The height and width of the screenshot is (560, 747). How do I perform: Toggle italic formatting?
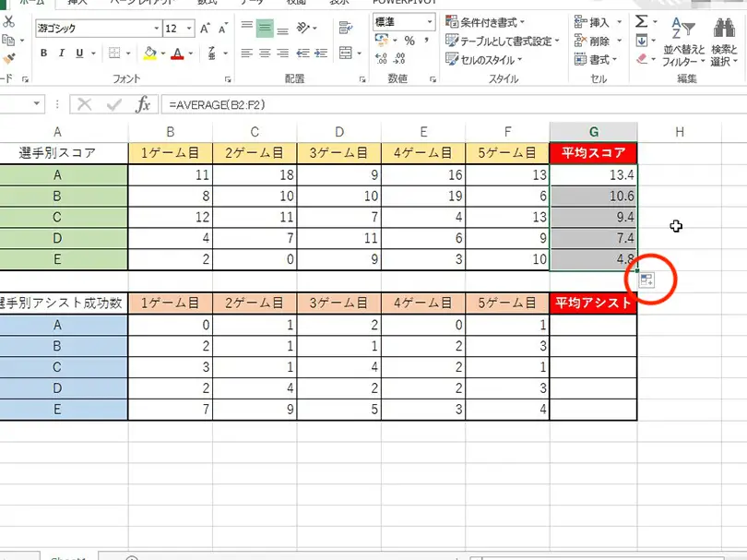tap(63, 54)
